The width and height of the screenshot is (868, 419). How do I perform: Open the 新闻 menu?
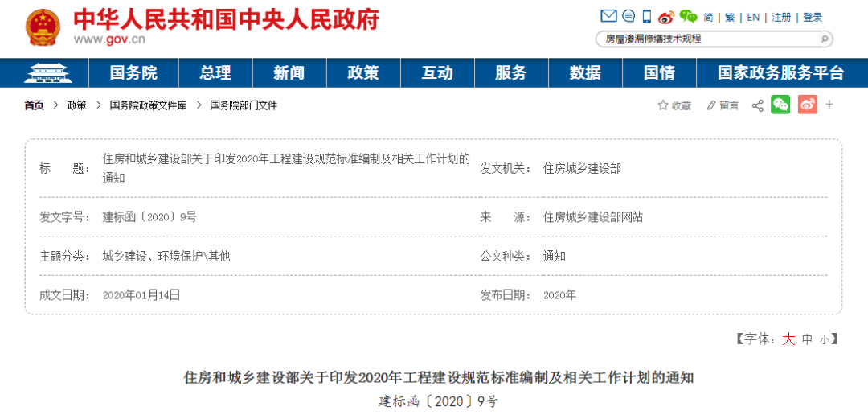click(289, 72)
